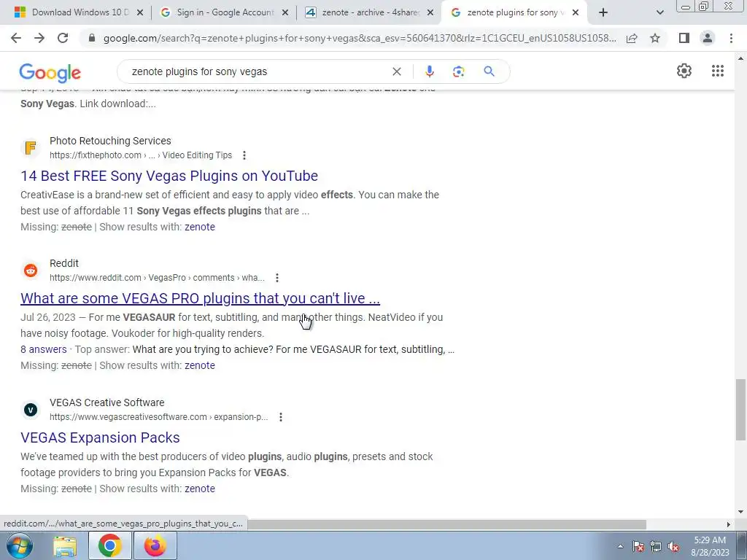Click the Photo Retouching Services site name
Viewport: 747px width, 560px height.
click(x=110, y=141)
